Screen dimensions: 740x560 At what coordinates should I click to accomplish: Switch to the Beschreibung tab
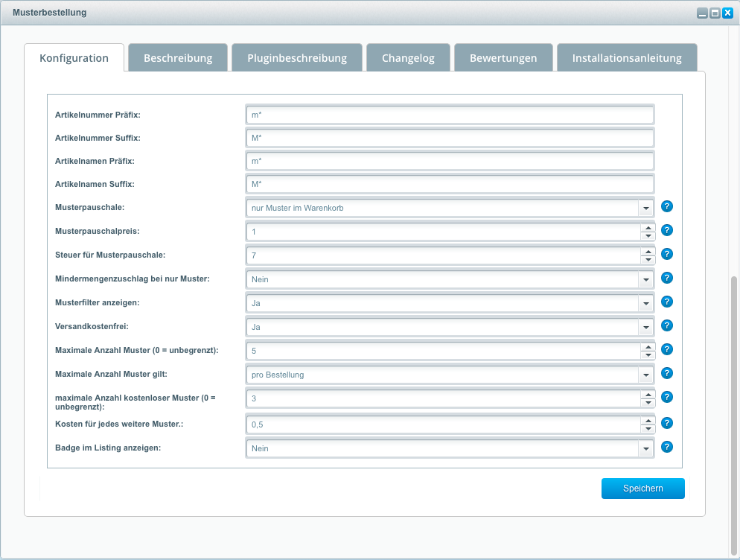click(178, 58)
